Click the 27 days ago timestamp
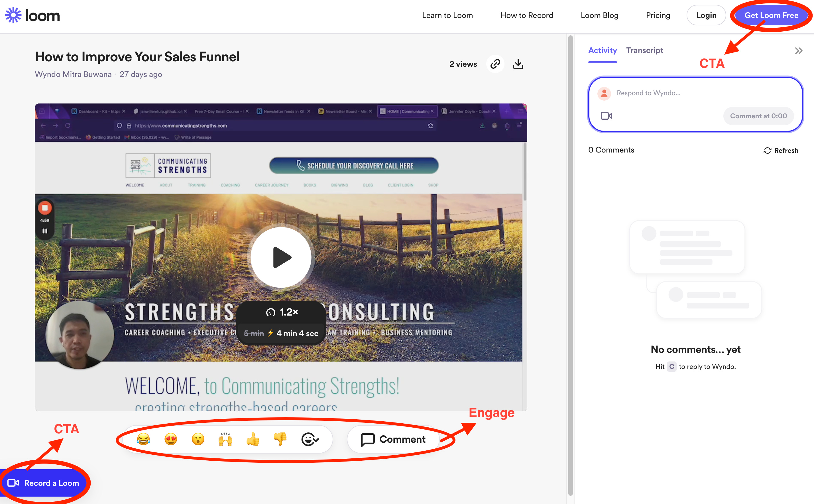The width and height of the screenshot is (814, 504). click(x=141, y=74)
